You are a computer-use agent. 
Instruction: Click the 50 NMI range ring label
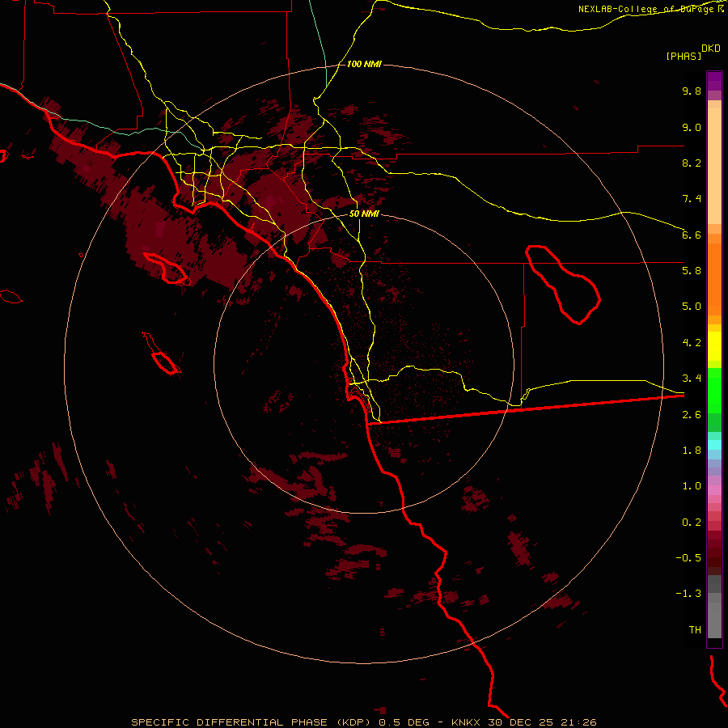click(364, 214)
